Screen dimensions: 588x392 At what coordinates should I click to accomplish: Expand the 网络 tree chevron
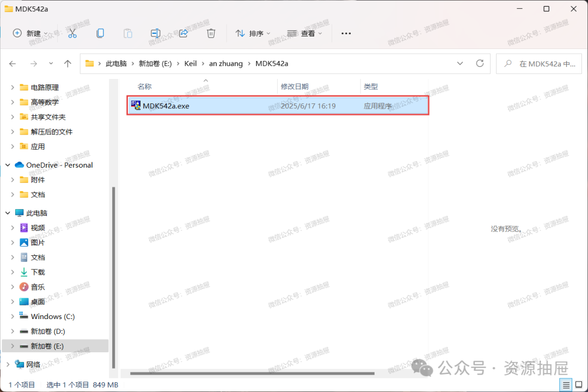tap(8, 364)
